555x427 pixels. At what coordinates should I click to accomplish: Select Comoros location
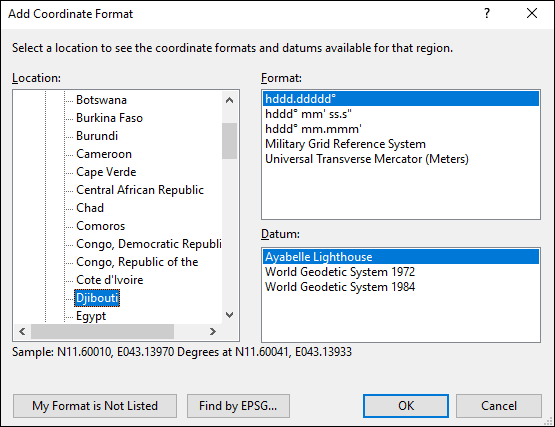[x=101, y=226]
